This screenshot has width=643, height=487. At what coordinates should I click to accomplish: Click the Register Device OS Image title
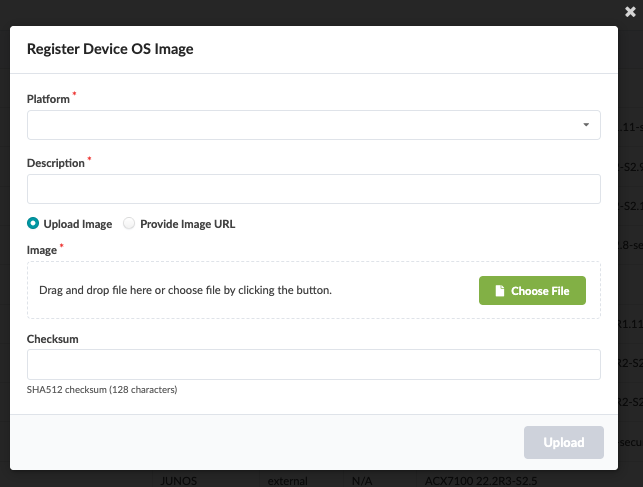tap(110, 48)
